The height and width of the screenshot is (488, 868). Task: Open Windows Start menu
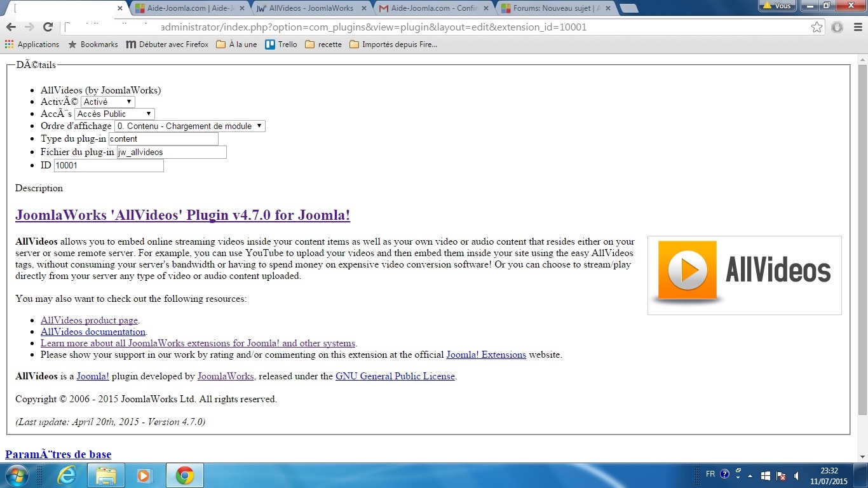point(17,475)
